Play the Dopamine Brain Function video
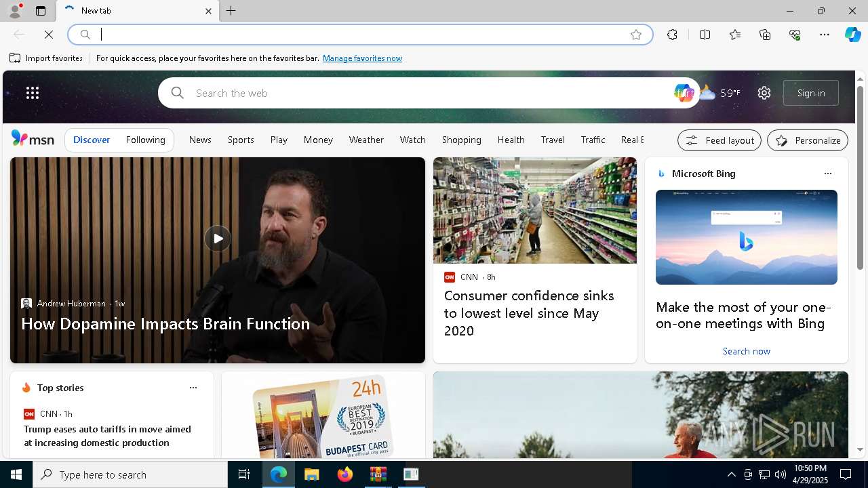 (x=218, y=239)
